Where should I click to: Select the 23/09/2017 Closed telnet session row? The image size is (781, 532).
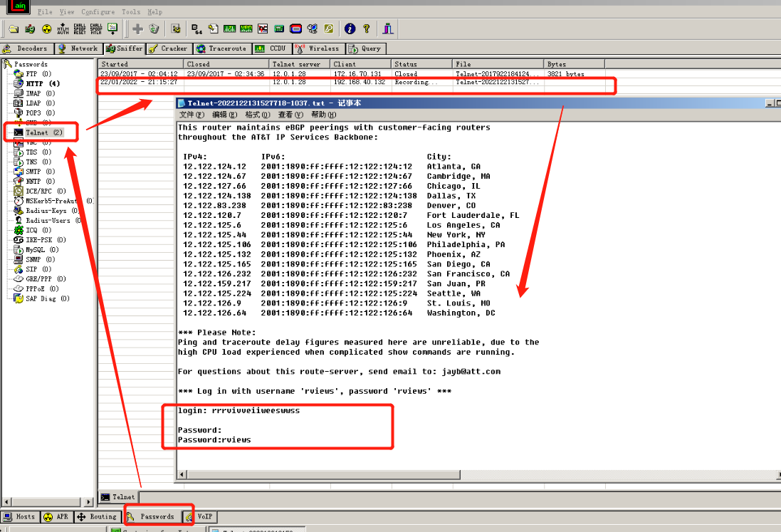click(x=351, y=74)
